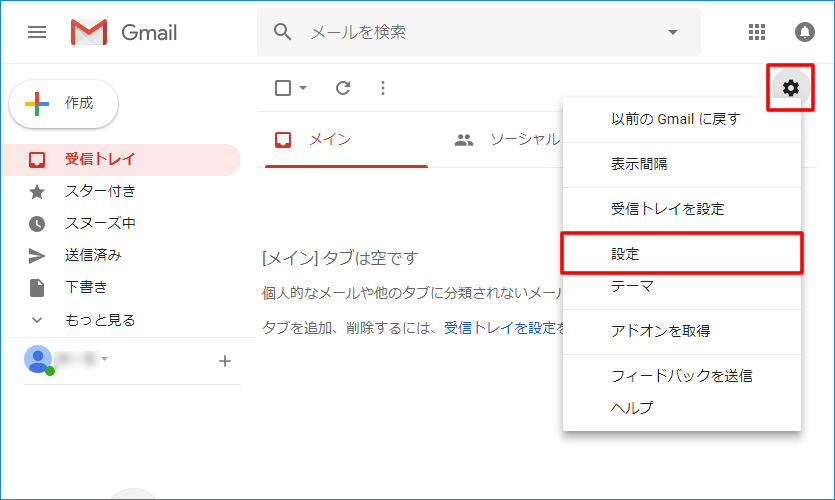835x500 pixels.
Task: Click the account avatar in hangouts section
Action: [x=38, y=359]
